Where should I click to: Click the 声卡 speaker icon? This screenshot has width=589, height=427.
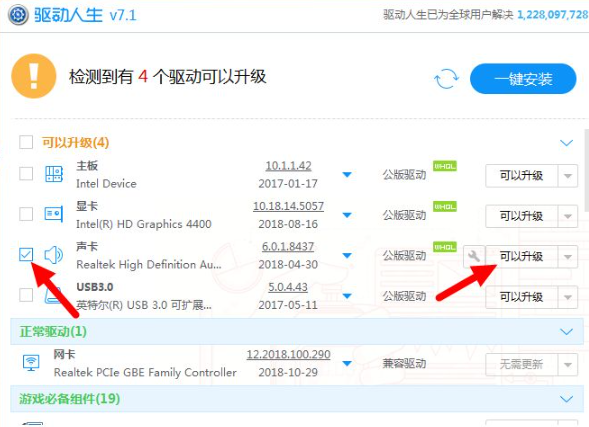54,255
